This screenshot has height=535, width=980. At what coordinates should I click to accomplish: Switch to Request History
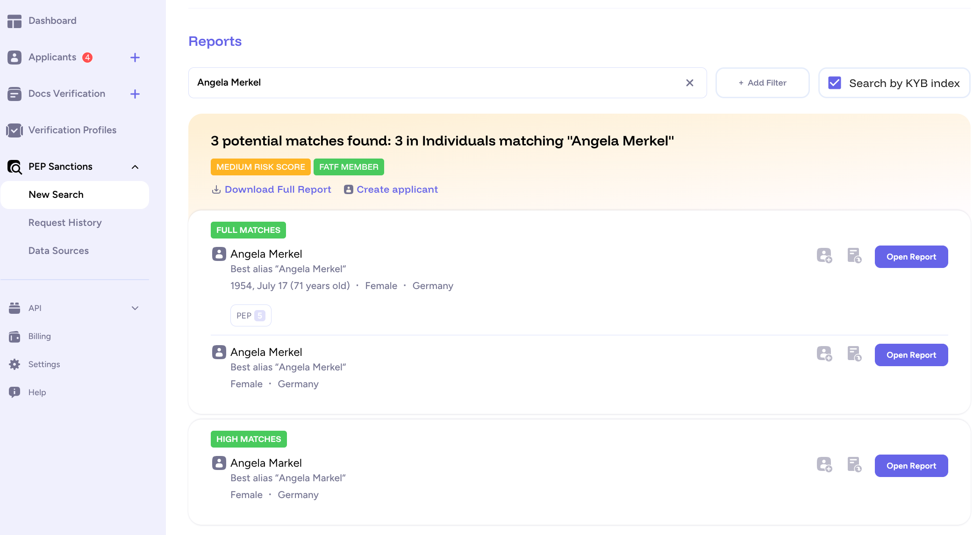coord(65,223)
